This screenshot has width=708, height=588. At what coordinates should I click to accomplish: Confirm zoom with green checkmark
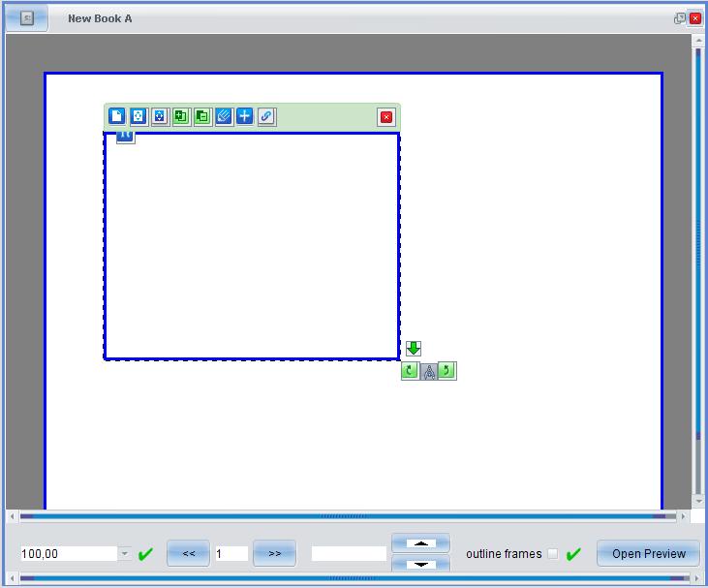[x=145, y=554]
